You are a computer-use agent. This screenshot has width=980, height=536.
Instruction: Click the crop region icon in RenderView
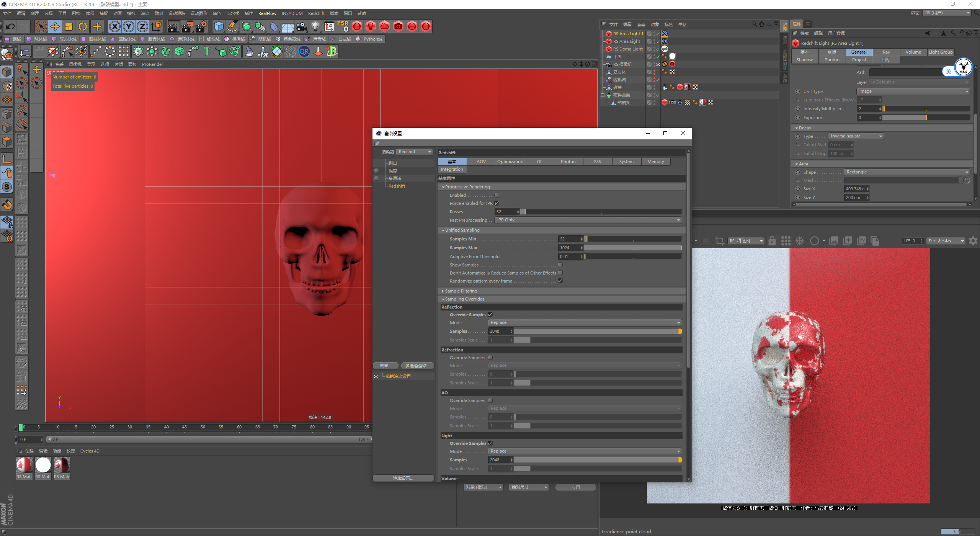[719, 241]
